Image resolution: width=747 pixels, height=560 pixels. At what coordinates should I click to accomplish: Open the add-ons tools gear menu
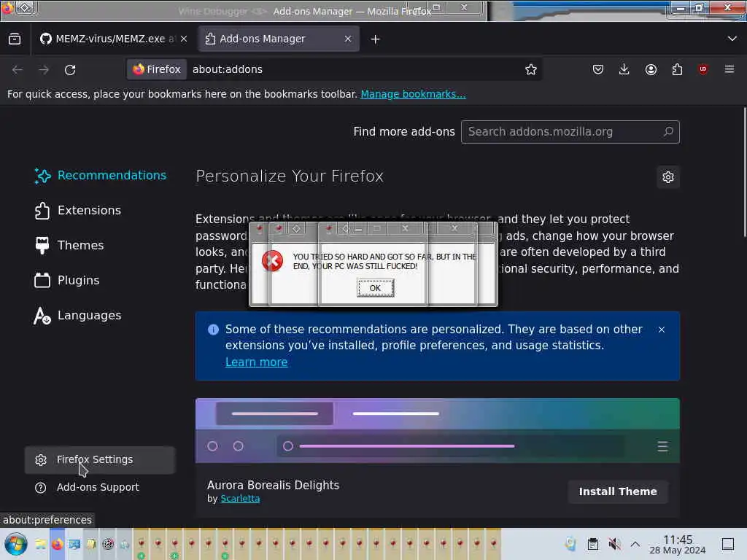click(x=668, y=177)
